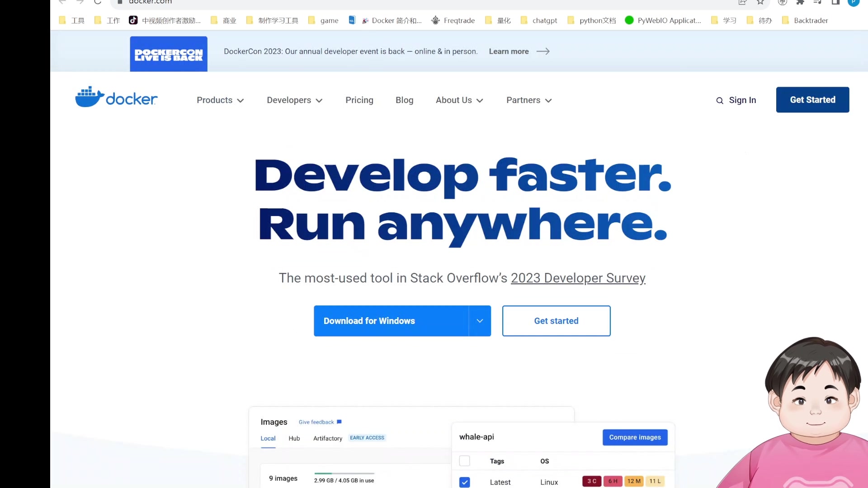The width and height of the screenshot is (868, 488).
Task: Click Download for Windows
Action: point(392,321)
